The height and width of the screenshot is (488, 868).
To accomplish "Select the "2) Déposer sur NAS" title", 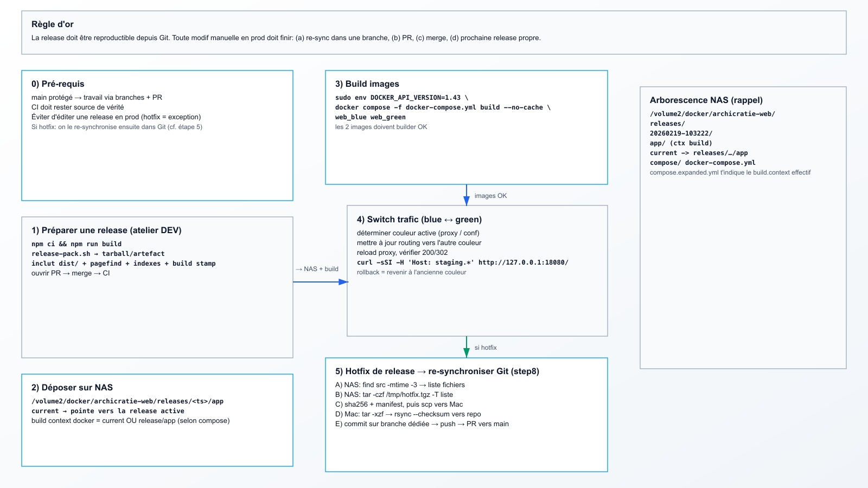I will 72,388.
